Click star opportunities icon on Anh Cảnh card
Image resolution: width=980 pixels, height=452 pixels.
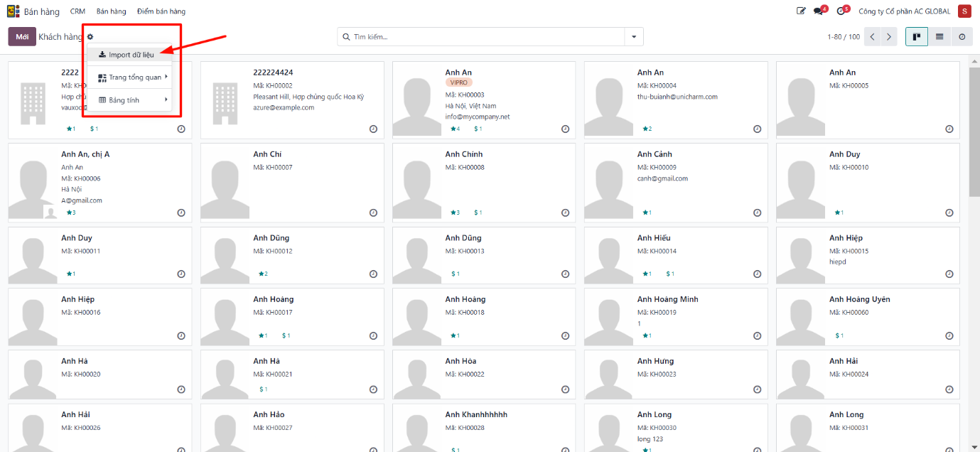pos(647,212)
